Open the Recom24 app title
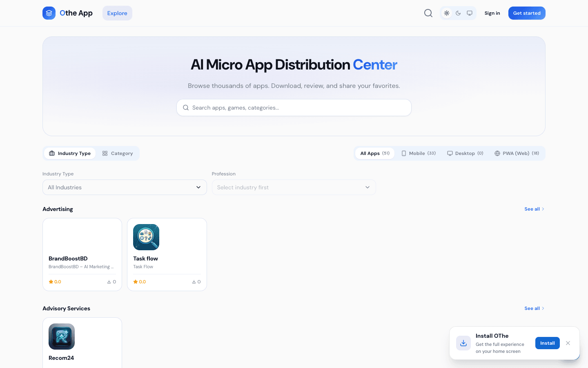This screenshot has height=368, width=588. [x=61, y=358]
